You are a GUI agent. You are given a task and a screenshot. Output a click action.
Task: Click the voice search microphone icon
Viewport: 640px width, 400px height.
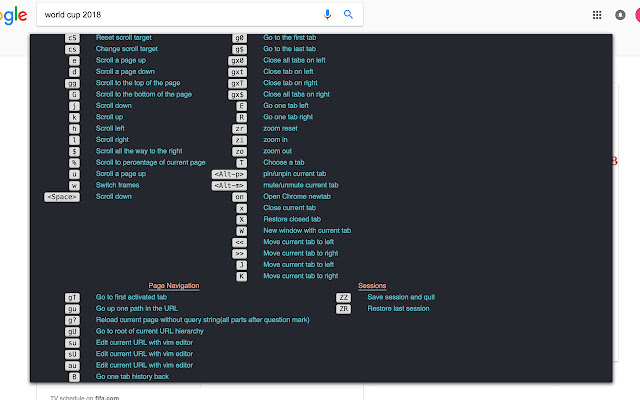point(327,14)
